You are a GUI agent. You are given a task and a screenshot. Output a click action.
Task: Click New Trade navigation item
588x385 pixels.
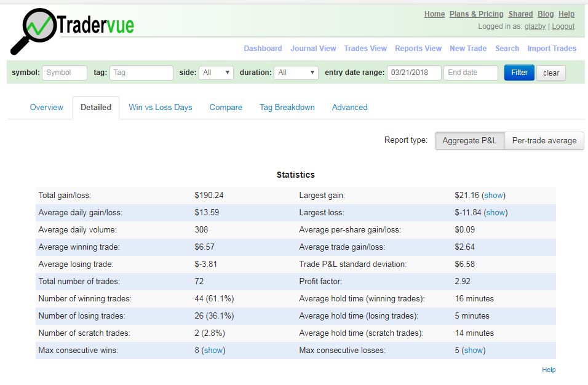[x=468, y=49]
